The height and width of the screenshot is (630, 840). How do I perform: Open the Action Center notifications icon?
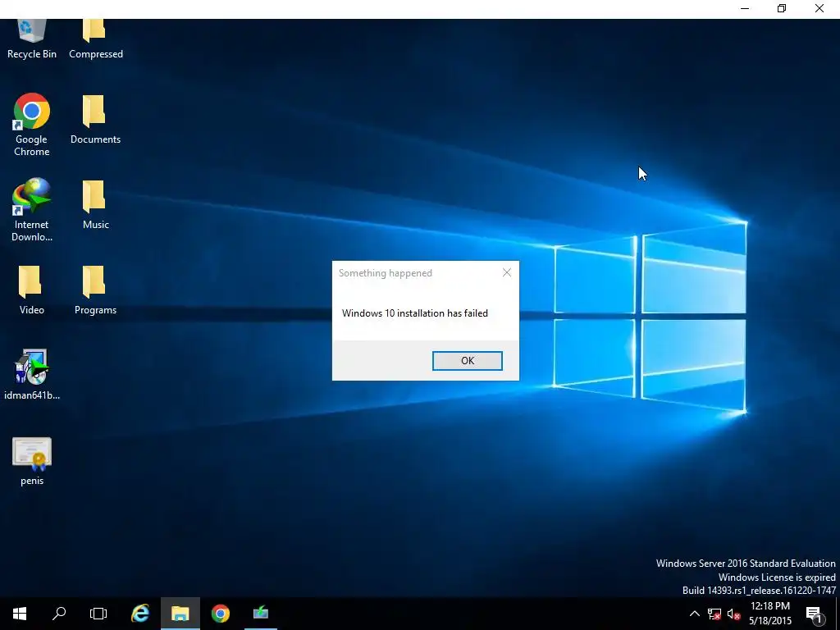pos(814,614)
